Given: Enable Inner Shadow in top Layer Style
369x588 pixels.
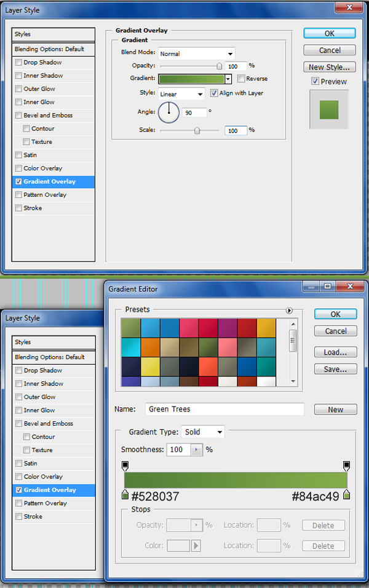Looking at the screenshot, I should tap(18, 76).
